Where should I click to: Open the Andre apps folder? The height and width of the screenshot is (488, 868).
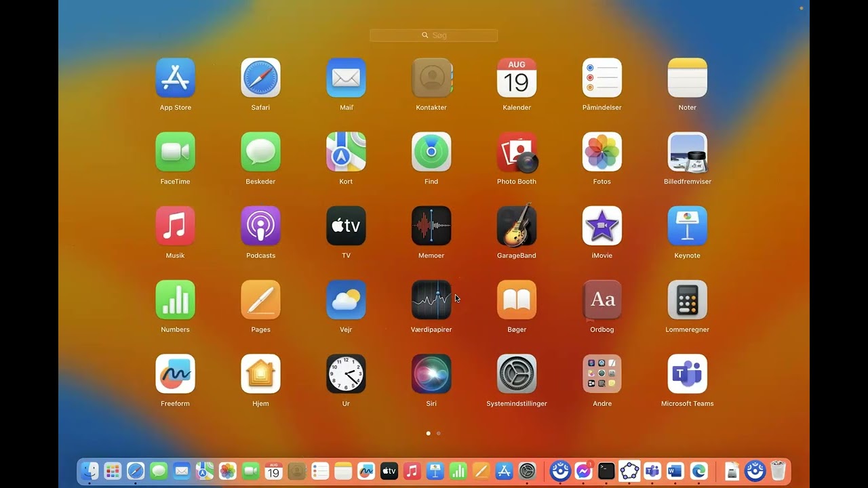pyautogui.click(x=602, y=373)
